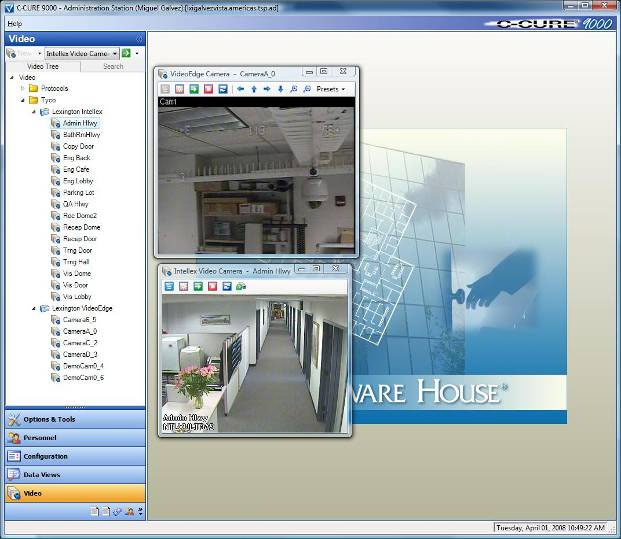Screen dimensions: 621x539
Task: Click the user icon in navigation pane footer
Action: click(129, 511)
